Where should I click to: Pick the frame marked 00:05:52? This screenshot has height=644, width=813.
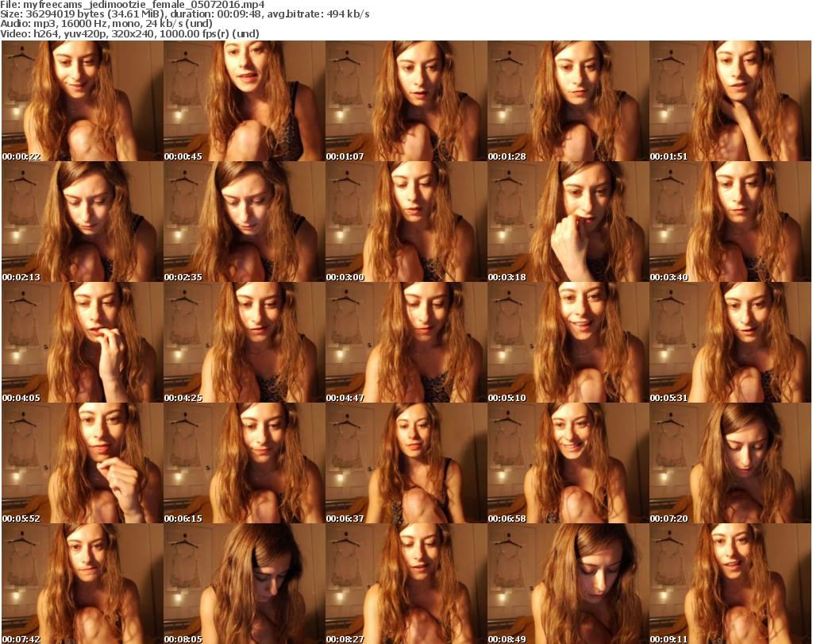[83, 464]
